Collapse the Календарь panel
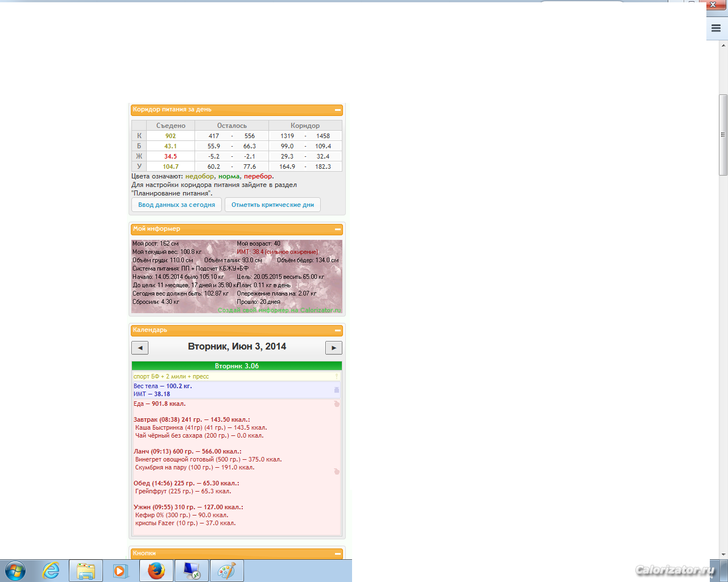This screenshot has height=582, width=728. click(338, 330)
